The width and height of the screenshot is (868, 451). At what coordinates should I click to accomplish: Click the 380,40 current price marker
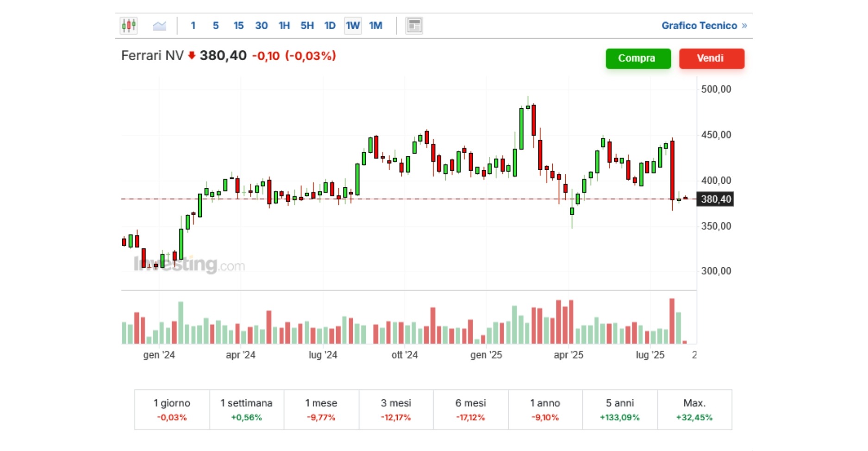click(715, 199)
